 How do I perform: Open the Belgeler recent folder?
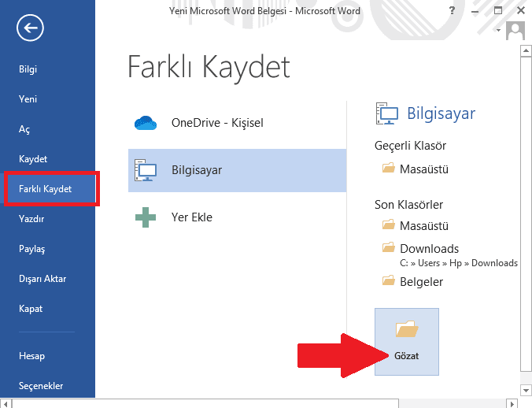point(412,281)
